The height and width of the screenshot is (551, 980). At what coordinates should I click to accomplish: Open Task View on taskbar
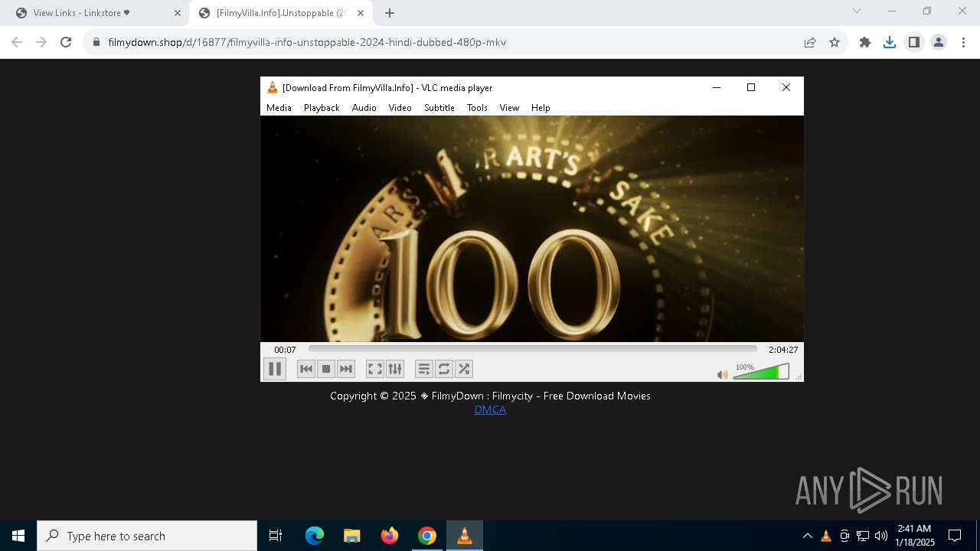pyautogui.click(x=276, y=536)
